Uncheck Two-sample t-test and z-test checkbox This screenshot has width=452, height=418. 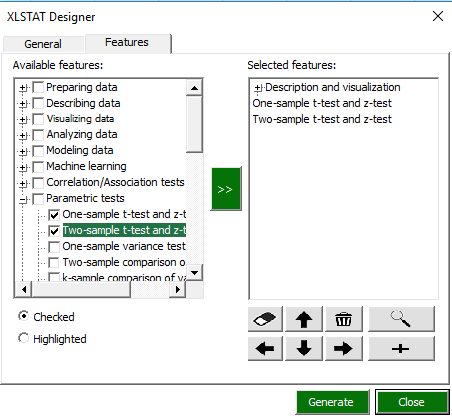coord(54,231)
